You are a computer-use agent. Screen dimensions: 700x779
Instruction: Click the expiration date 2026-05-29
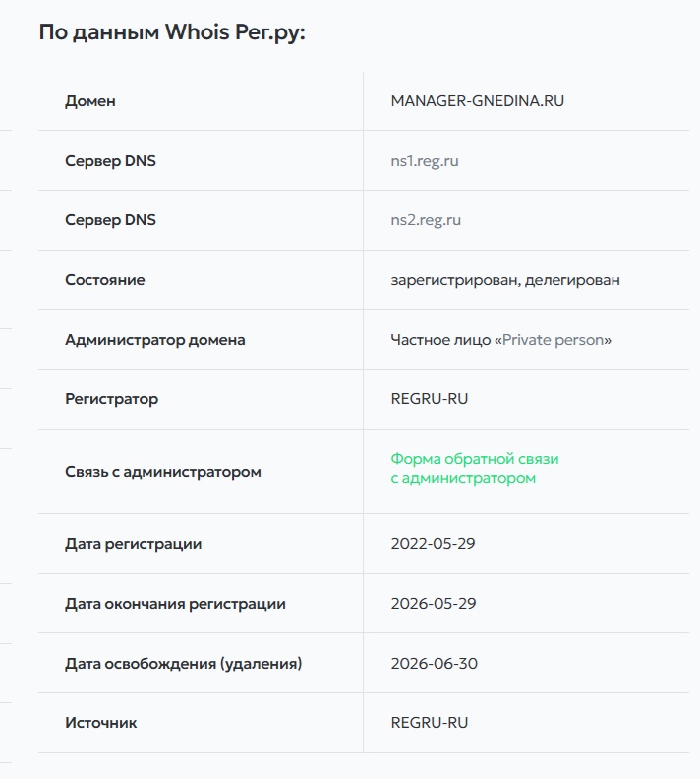[x=434, y=604]
